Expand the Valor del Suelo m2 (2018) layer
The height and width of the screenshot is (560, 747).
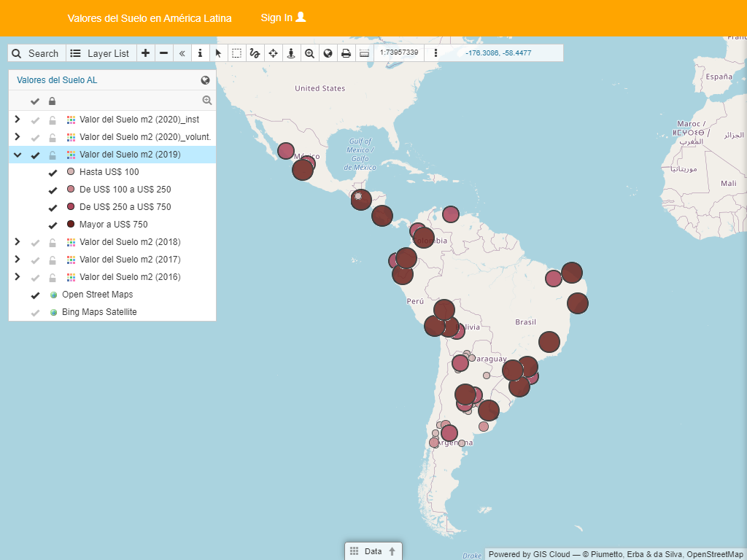pyautogui.click(x=18, y=242)
